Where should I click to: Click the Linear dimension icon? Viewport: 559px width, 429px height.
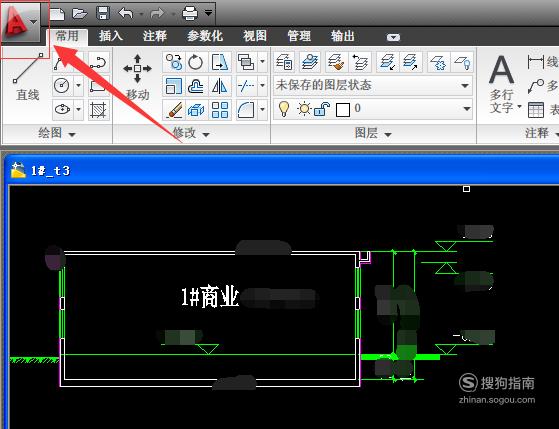pos(536,62)
